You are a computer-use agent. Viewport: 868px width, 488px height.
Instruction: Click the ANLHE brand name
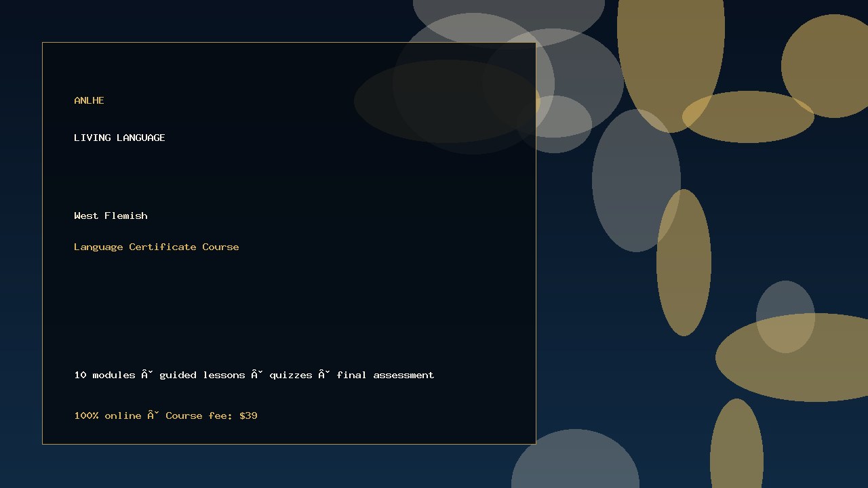point(89,100)
